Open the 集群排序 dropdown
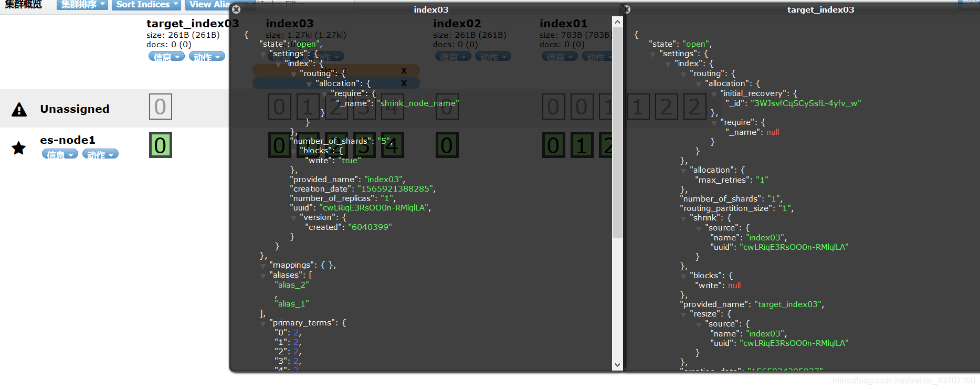Viewport: 980px width, 390px height. click(x=82, y=5)
